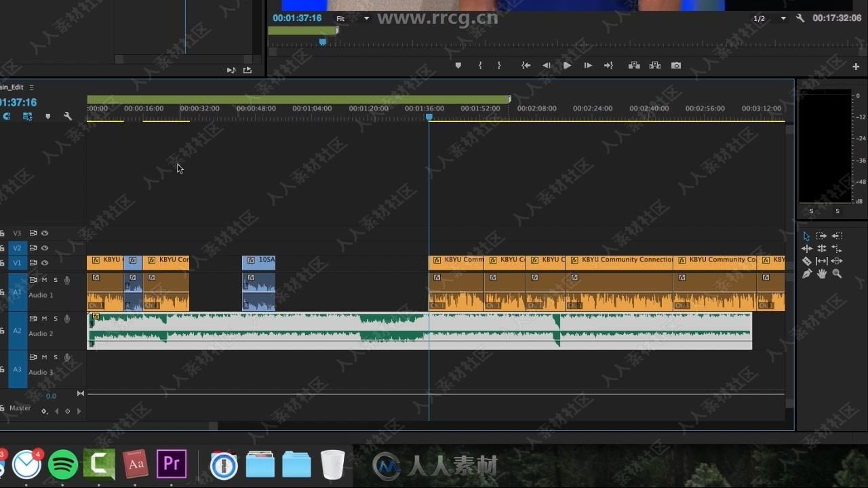Viewport: 868px width, 488px height.
Task: Click the Program Monitor timecode 00:01:37:16
Action: (297, 18)
